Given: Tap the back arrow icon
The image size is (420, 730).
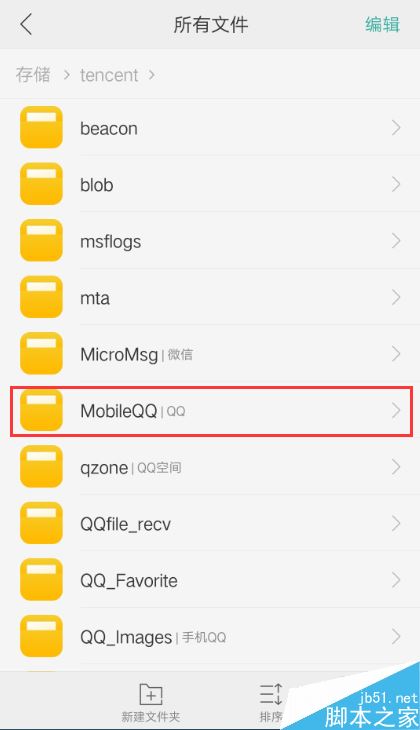Looking at the screenshot, I should coord(27,24).
